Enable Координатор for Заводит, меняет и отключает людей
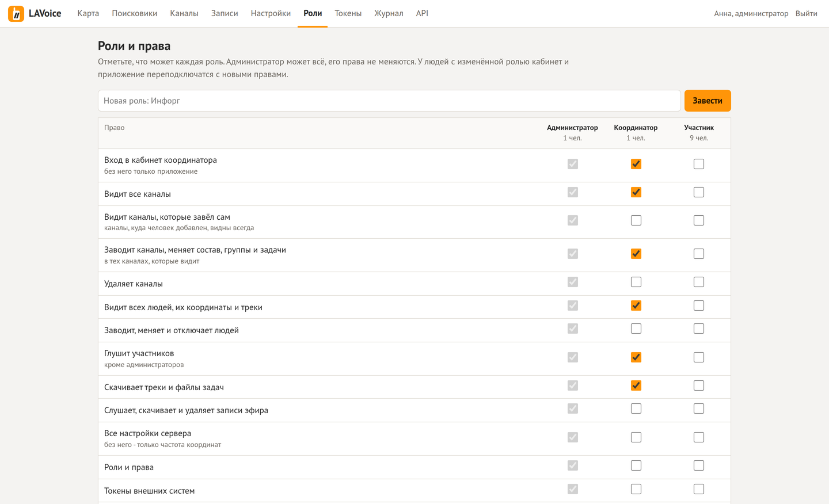This screenshot has height=504, width=829. [636, 329]
